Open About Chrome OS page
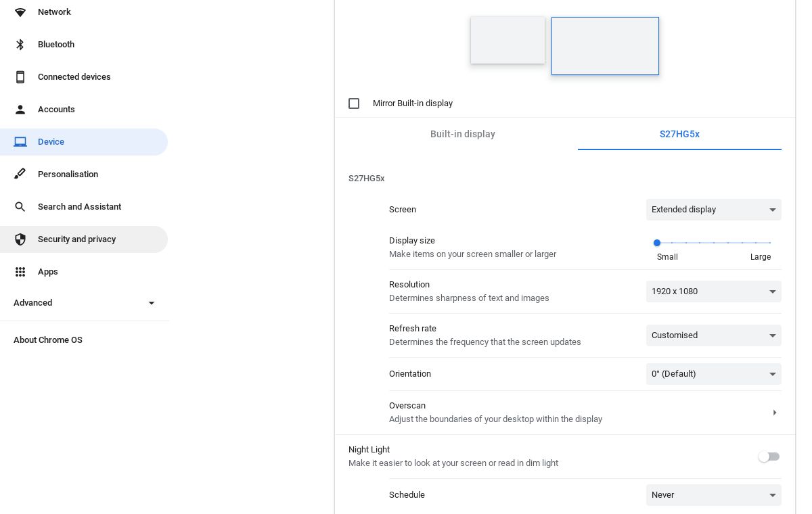The width and height of the screenshot is (812, 514). pos(48,340)
